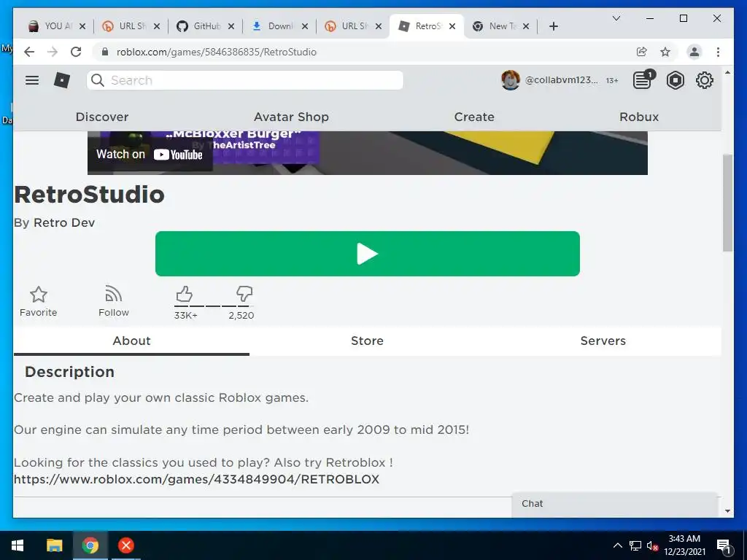
Task: Open the tab search dropdown arrow
Action: coord(616,18)
